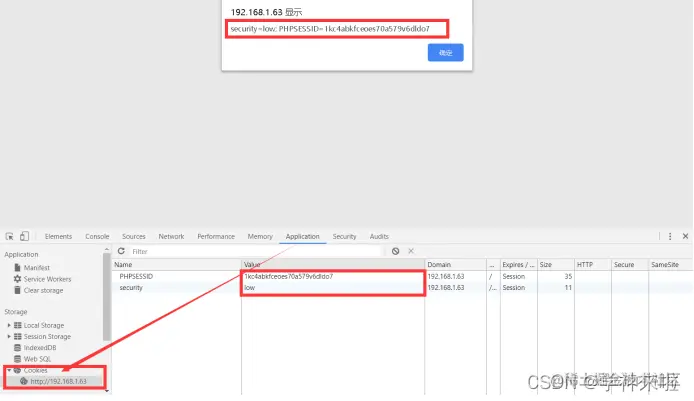Click the Local Storage grid icon

point(18,325)
